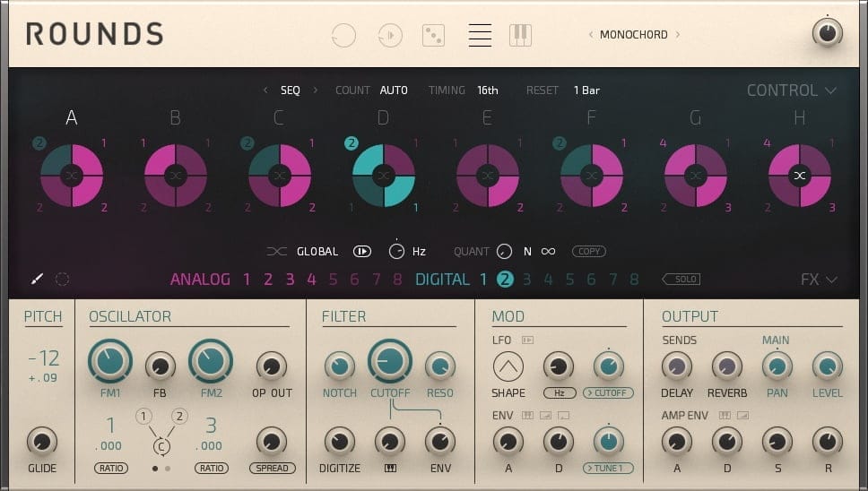Viewport: 868px width, 491px height.
Task: Select ANALOG voice 3
Action: pos(290,280)
